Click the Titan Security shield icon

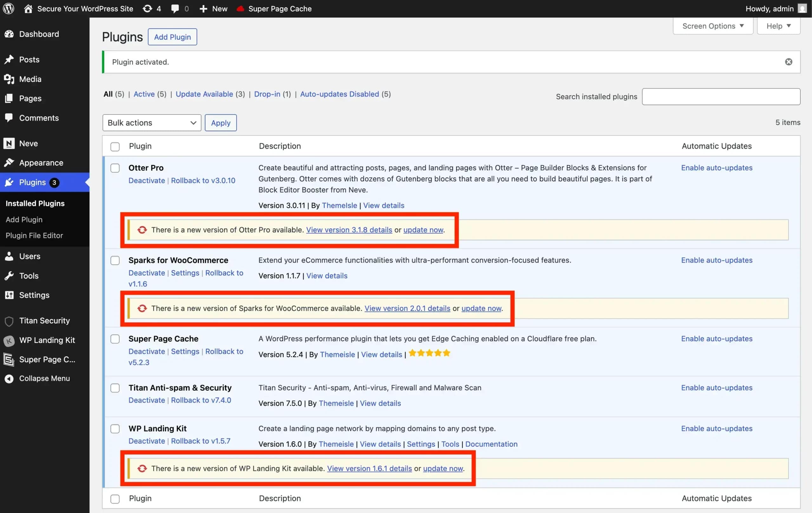[x=9, y=321]
